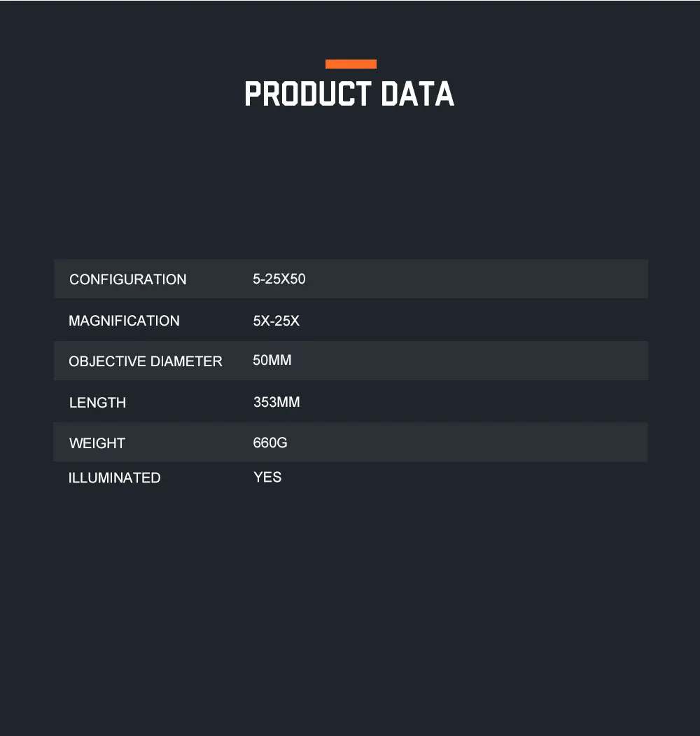Click the 5X-25X magnification value
700x736 pixels.
(276, 321)
